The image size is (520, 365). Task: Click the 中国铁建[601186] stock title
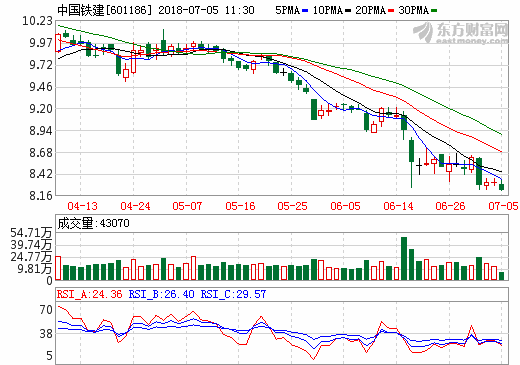click(x=104, y=10)
